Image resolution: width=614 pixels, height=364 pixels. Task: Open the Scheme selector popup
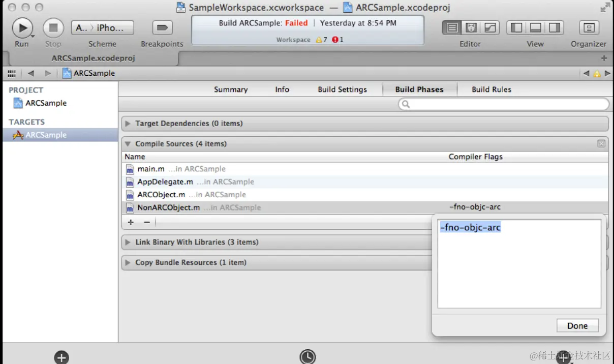pyautogui.click(x=103, y=28)
